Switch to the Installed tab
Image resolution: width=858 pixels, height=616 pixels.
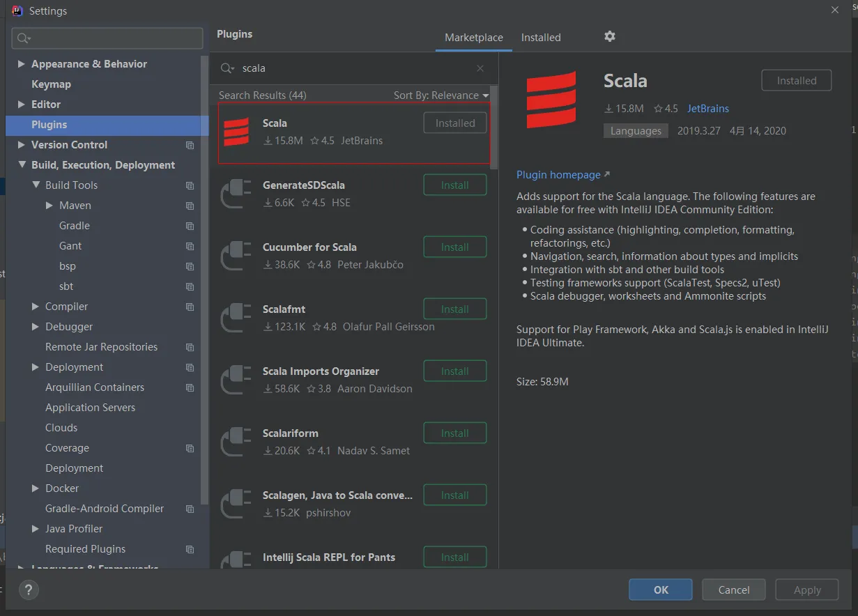[x=540, y=38]
